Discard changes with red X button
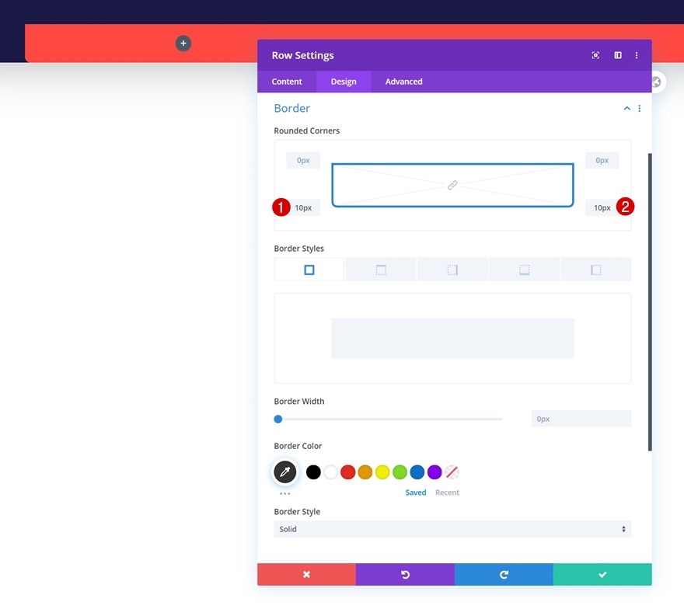 coord(307,574)
